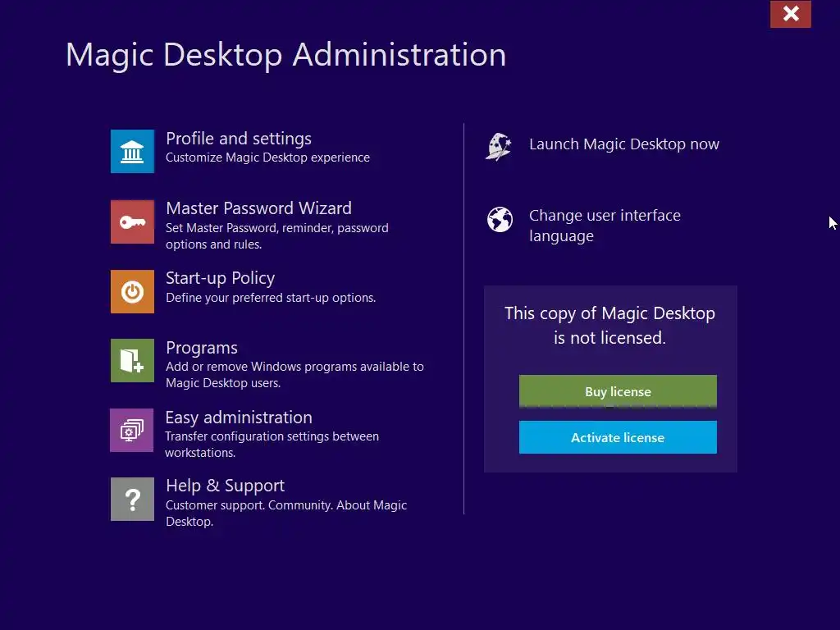Click the Activate license button

tap(618, 437)
